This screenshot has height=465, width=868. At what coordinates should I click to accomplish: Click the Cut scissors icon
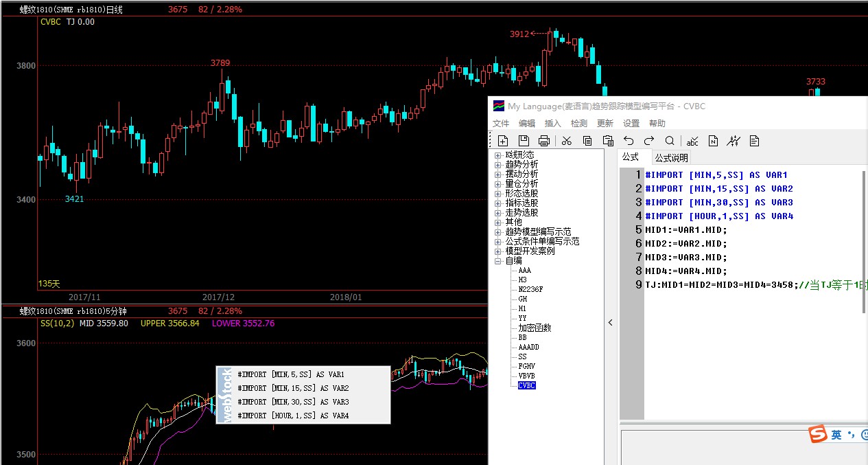coord(567,141)
